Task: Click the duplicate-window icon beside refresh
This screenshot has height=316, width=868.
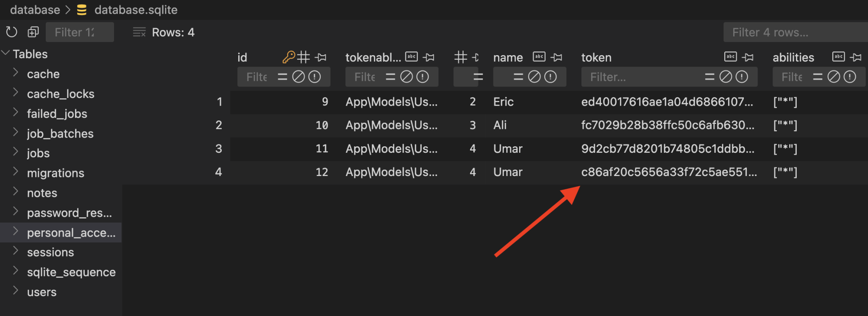Action: click(33, 32)
